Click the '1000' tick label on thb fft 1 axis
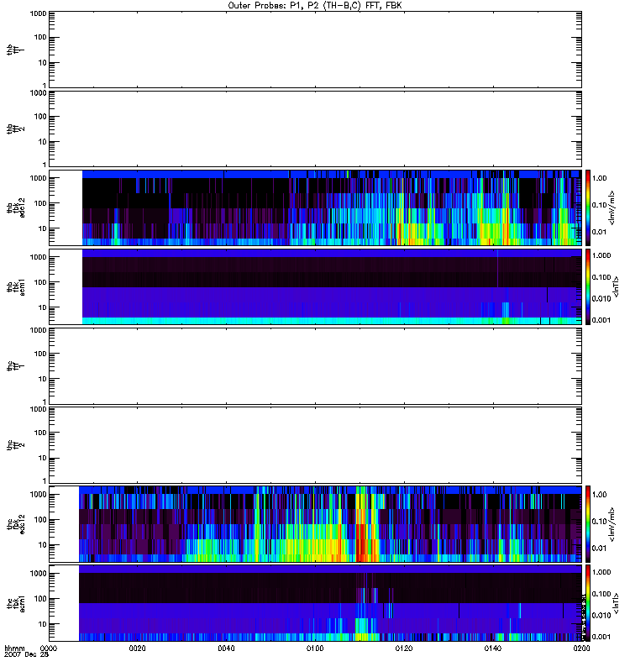 click(38, 13)
